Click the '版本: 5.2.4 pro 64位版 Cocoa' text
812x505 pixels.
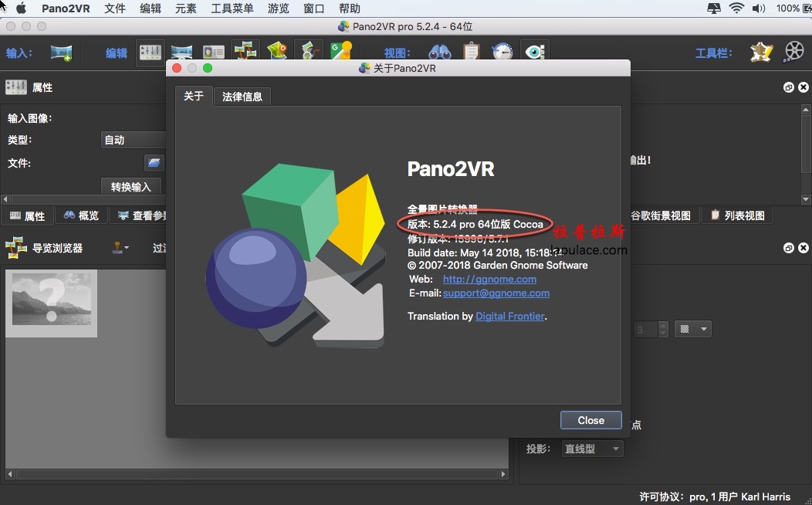(475, 224)
